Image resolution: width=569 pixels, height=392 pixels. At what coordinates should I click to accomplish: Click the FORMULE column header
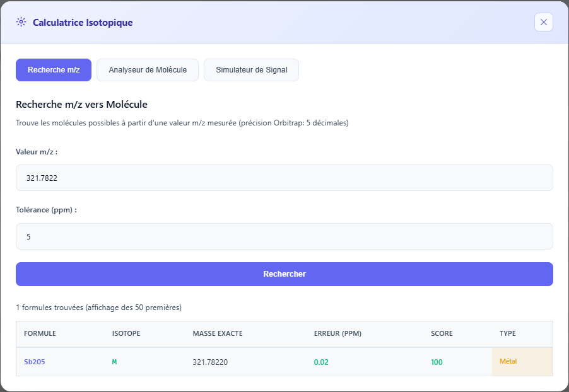click(40, 333)
